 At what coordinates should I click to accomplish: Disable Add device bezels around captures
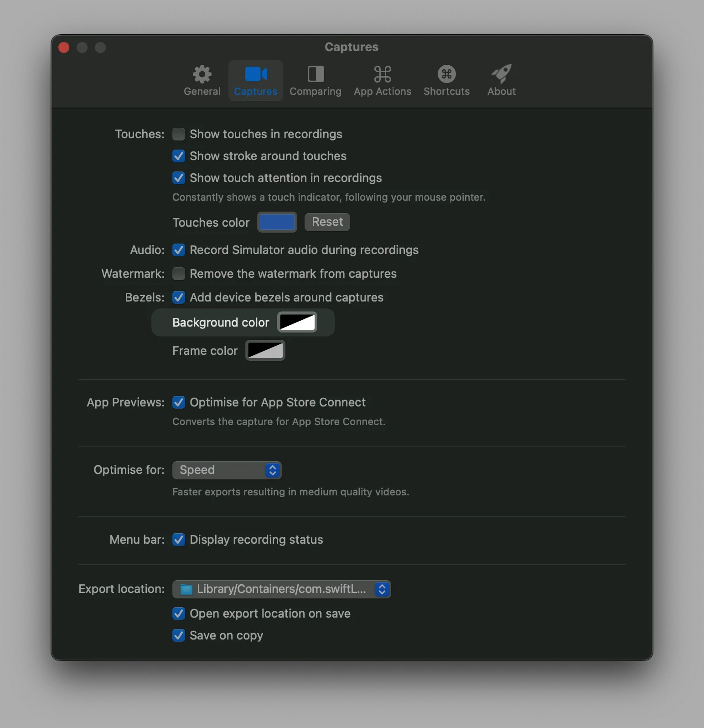pyautogui.click(x=179, y=297)
